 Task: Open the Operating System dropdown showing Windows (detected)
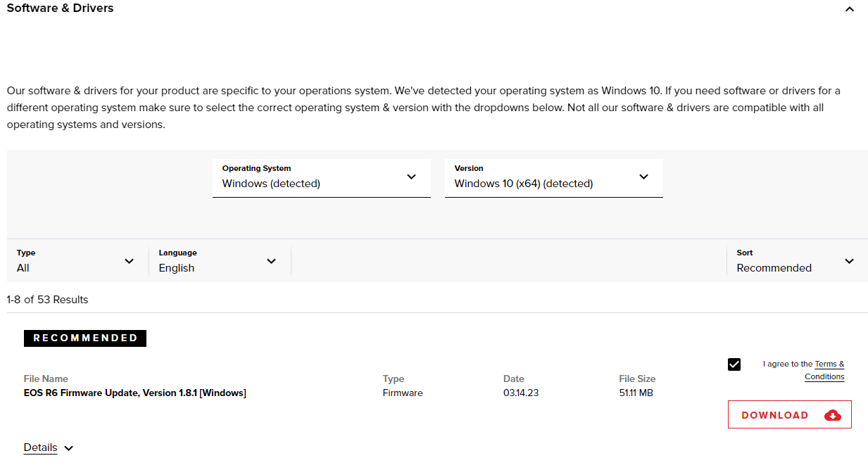[322, 177]
